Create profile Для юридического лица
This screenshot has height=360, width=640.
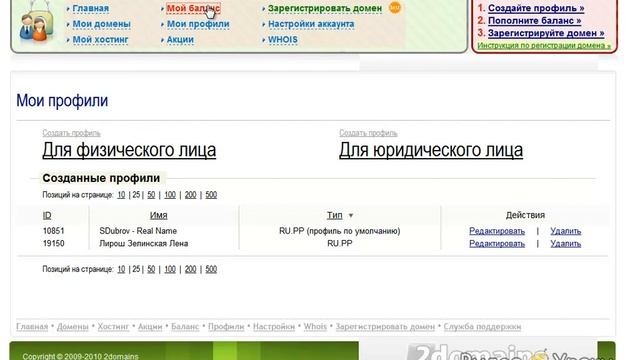431,150
